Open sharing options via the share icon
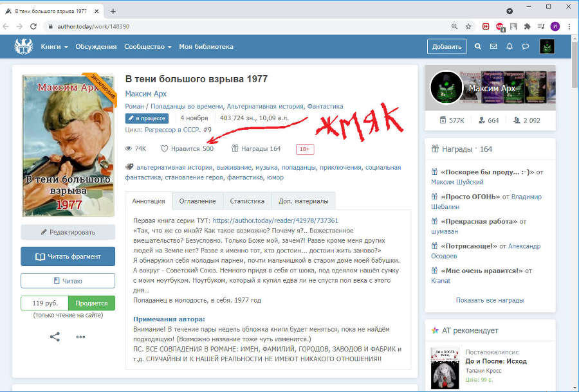Image resolution: width=579 pixels, height=392 pixels. pos(55,336)
